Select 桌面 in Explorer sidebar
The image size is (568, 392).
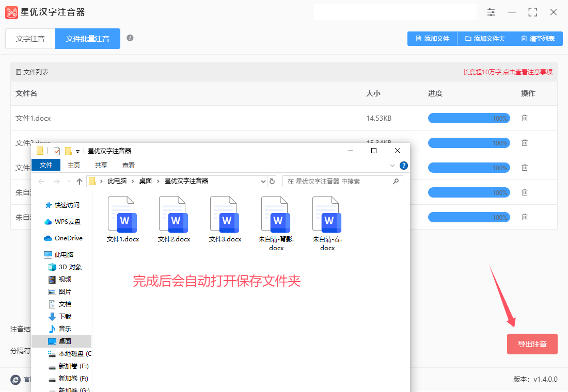[x=61, y=341]
